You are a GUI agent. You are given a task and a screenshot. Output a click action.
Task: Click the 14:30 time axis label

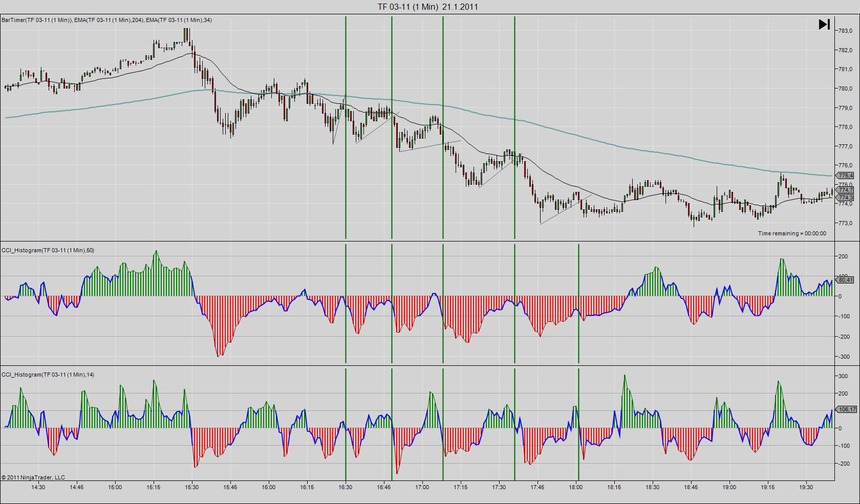(38, 487)
